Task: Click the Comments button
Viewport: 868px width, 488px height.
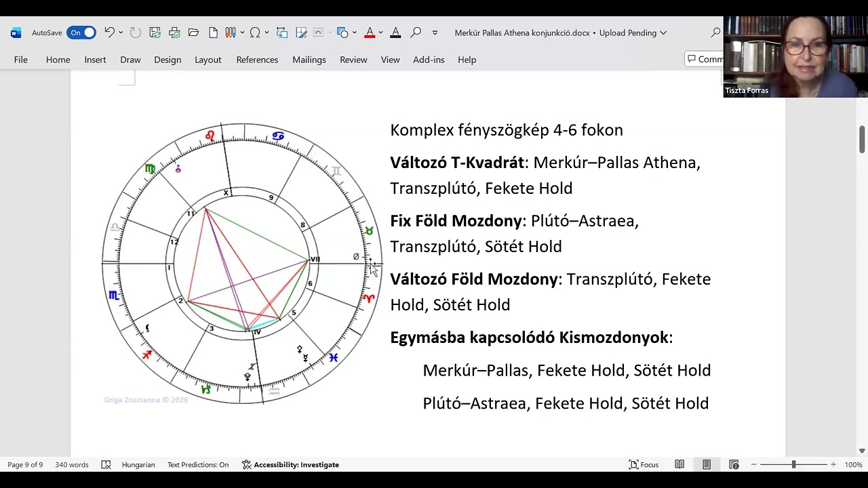Action: tap(704, 60)
